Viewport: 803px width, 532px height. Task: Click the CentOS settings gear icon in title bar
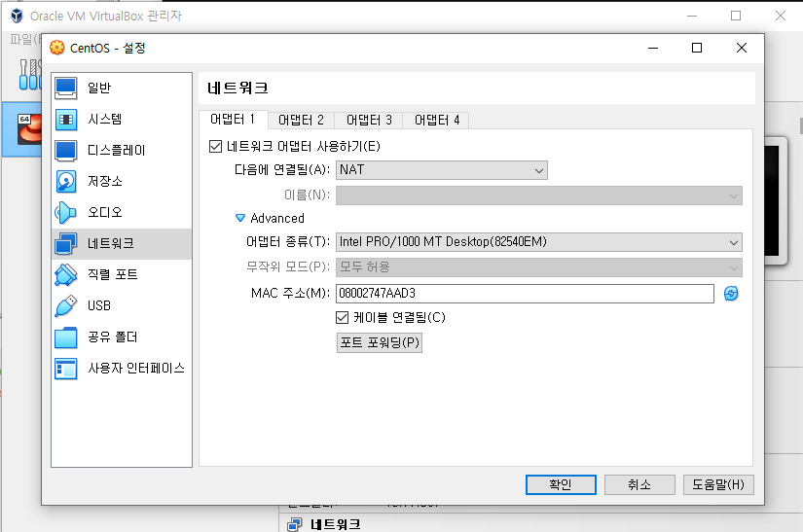pyautogui.click(x=56, y=48)
